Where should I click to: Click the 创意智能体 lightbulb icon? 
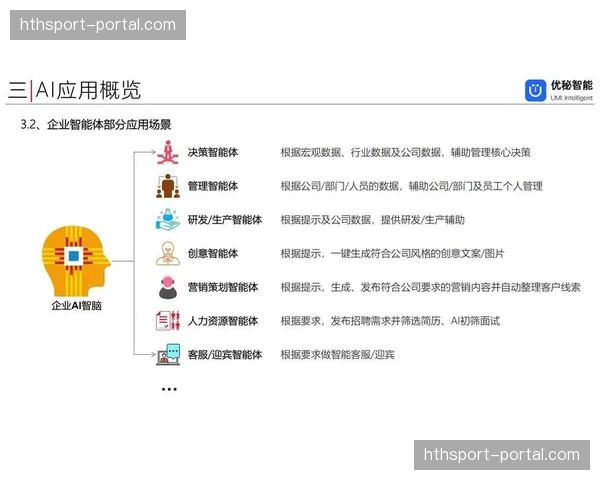pyautogui.click(x=168, y=253)
